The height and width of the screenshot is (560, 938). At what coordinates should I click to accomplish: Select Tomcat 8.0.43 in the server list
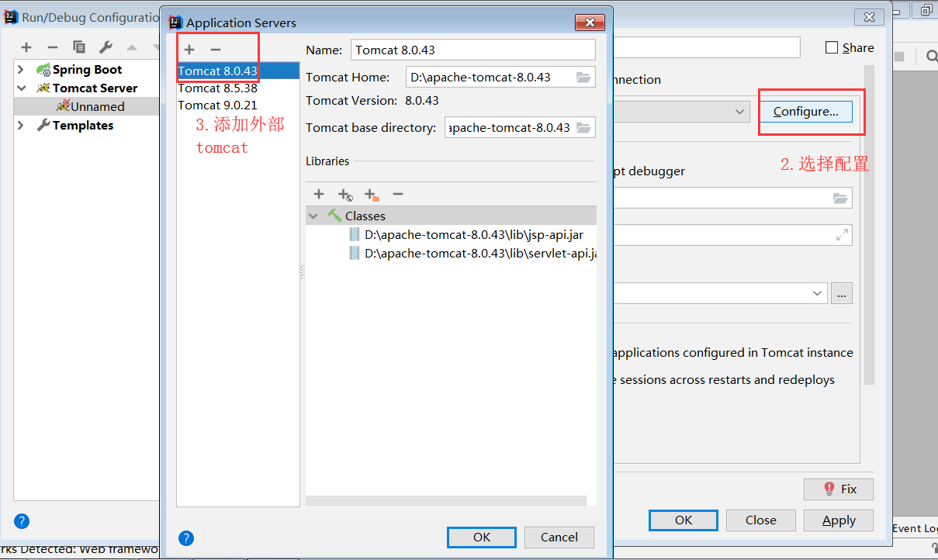[238, 71]
